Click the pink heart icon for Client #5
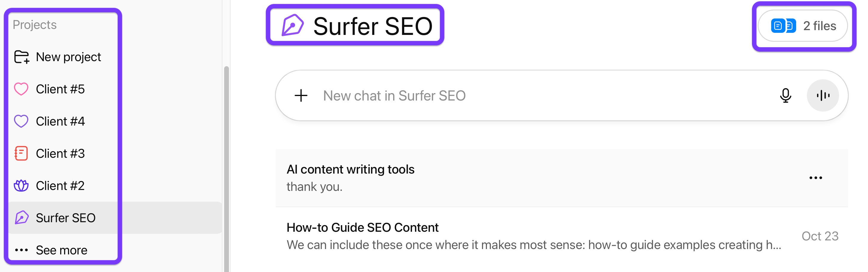 [21, 89]
